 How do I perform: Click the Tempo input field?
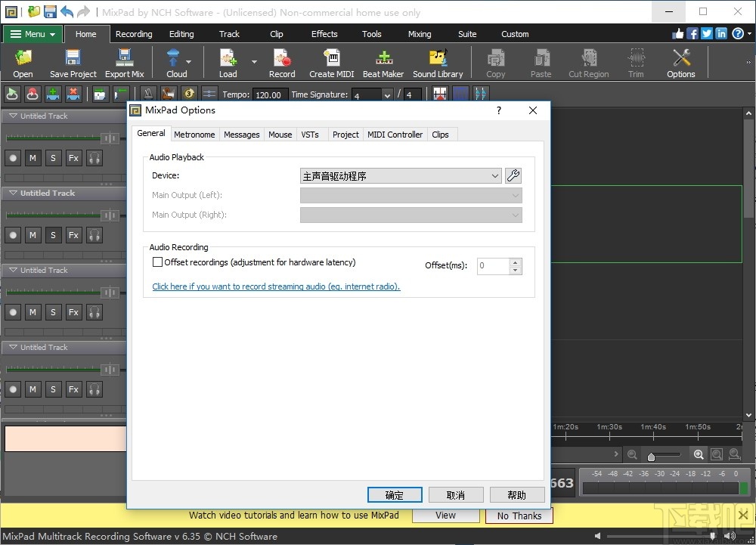(269, 95)
